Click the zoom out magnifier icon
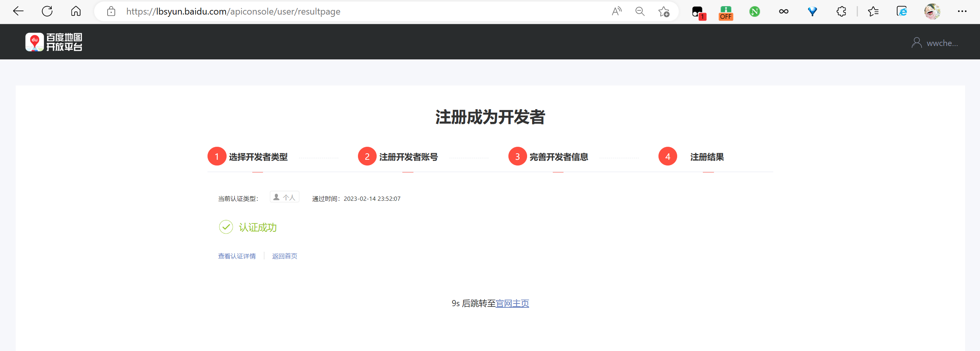This screenshot has height=351, width=980. pyautogui.click(x=640, y=11)
